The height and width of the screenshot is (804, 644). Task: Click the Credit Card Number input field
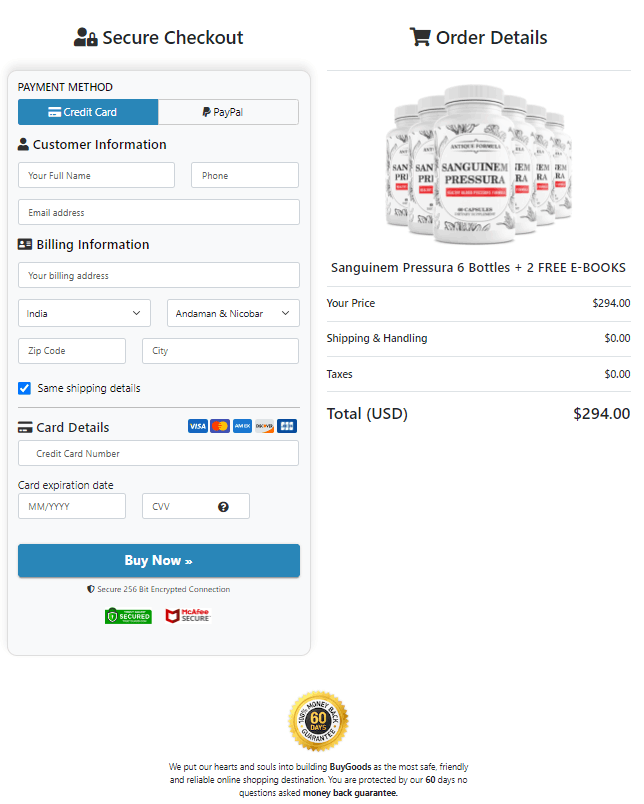coord(158,453)
